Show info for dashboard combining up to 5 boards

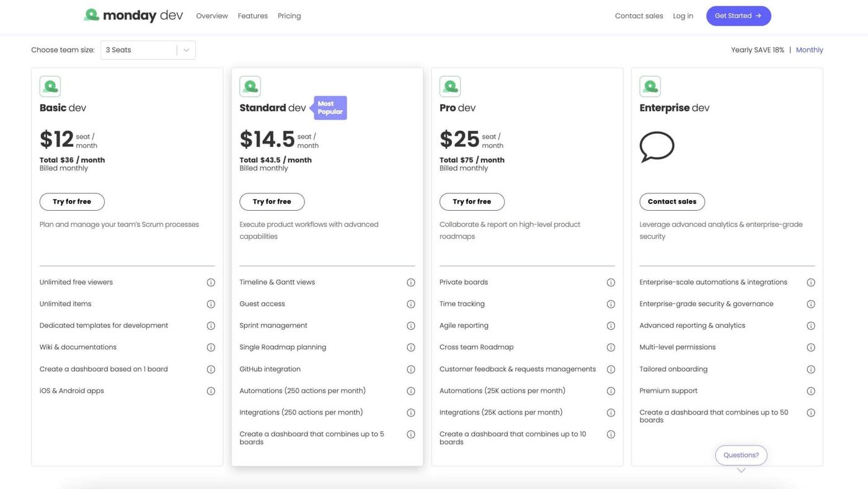tap(410, 434)
